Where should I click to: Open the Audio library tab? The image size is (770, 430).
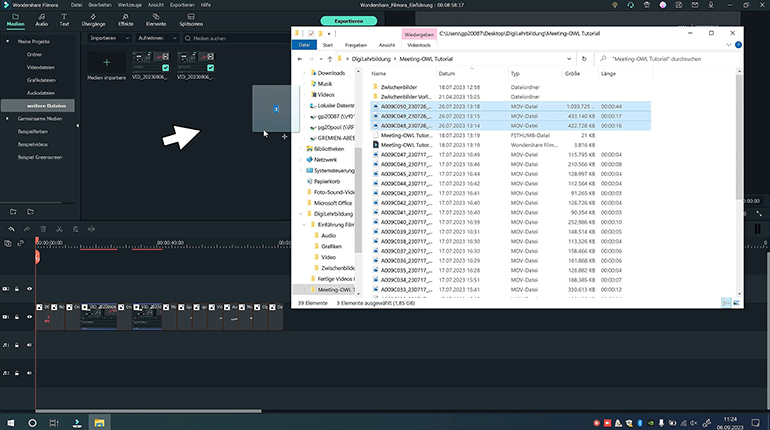coord(42,20)
